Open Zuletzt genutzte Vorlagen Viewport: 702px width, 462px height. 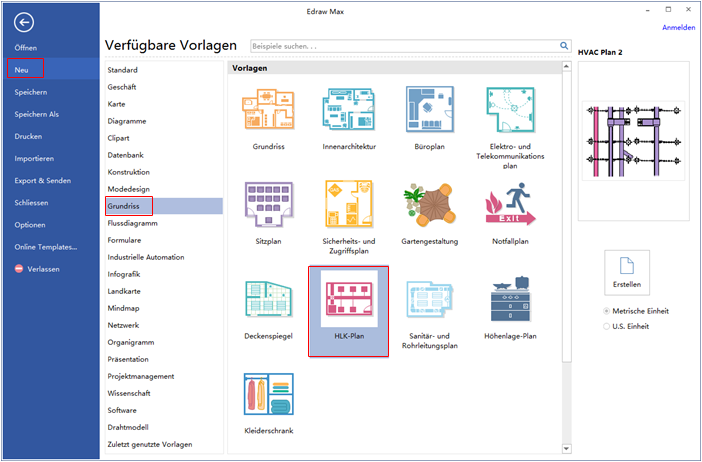point(150,444)
